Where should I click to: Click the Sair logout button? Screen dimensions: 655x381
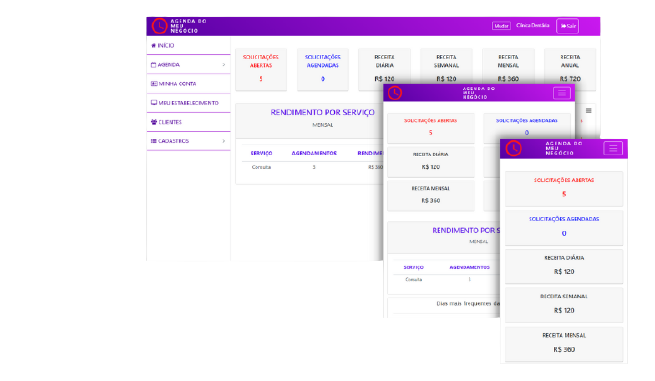[x=567, y=26]
